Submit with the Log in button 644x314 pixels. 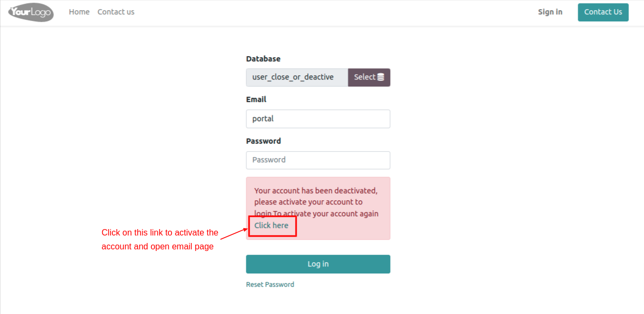(318, 264)
